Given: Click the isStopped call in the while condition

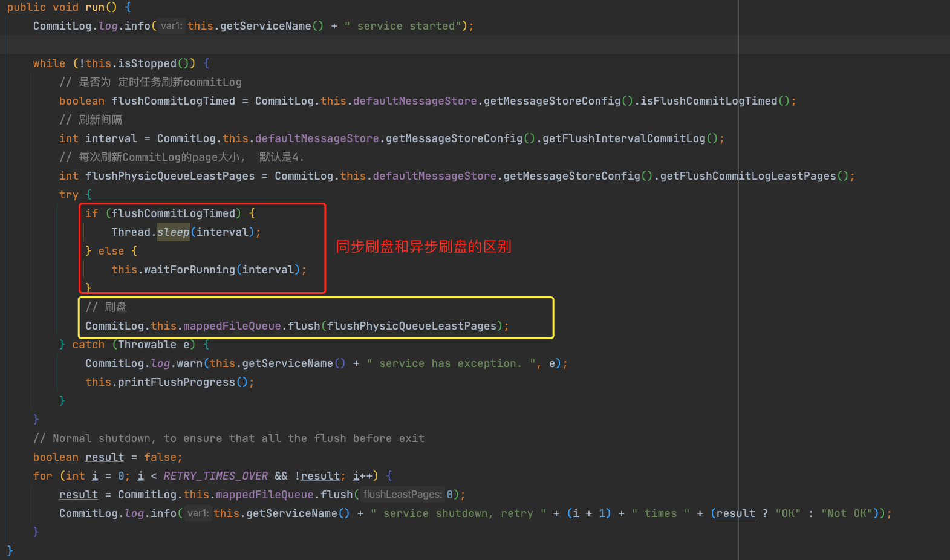Looking at the screenshot, I should pyautogui.click(x=147, y=63).
